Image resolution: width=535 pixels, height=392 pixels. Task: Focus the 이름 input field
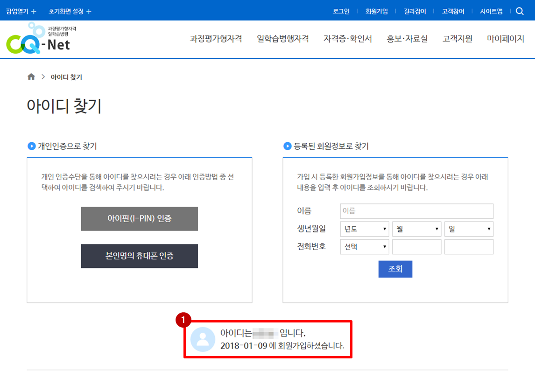pos(416,211)
